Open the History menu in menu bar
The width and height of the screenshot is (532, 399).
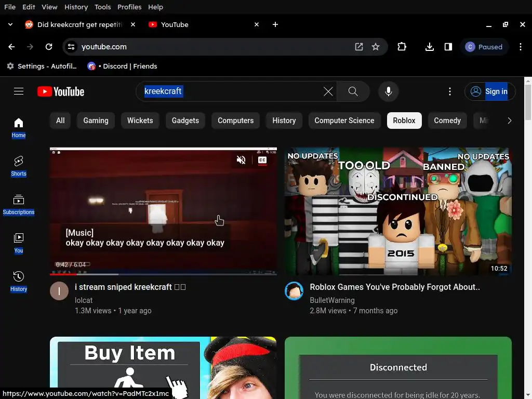point(76,7)
